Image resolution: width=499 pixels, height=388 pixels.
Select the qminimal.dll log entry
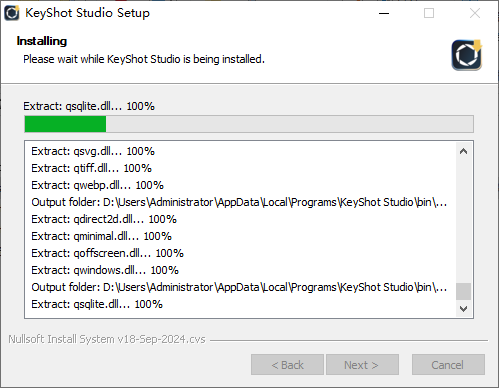101,236
